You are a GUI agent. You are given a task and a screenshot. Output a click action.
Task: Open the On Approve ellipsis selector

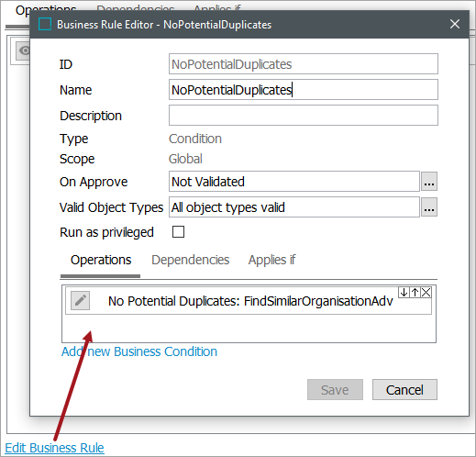[429, 182]
